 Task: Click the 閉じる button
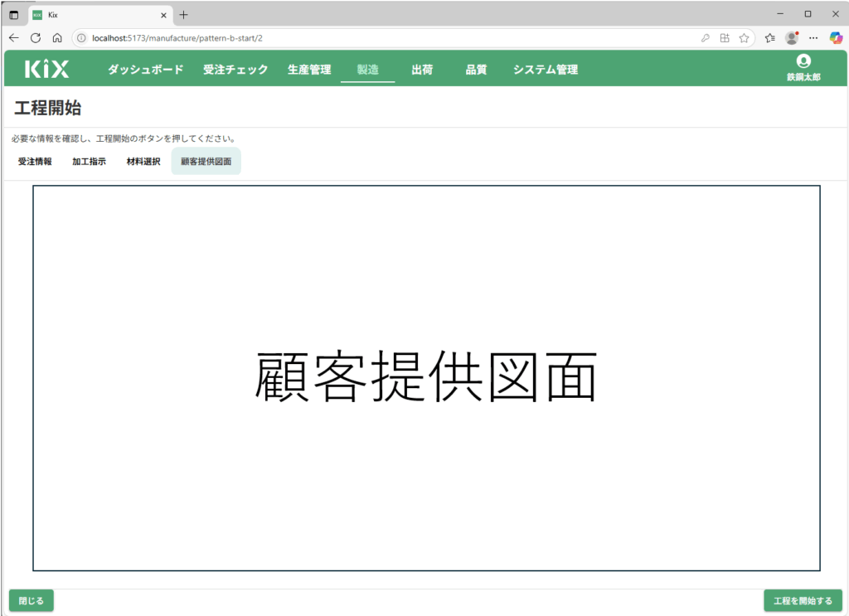[x=32, y=600]
